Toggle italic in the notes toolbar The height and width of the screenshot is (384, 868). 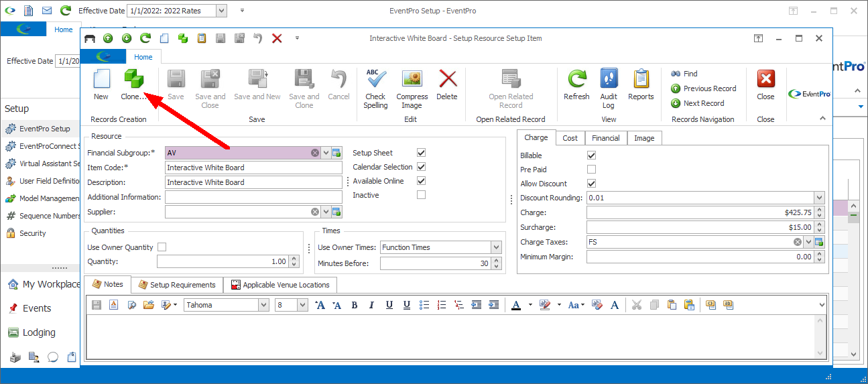point(372,305)
